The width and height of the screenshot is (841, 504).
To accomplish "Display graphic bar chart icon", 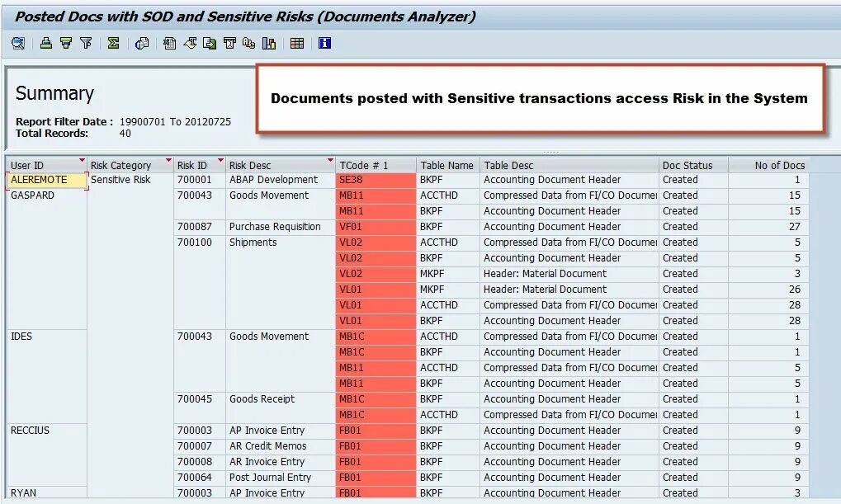I will (x=269, y=44).
